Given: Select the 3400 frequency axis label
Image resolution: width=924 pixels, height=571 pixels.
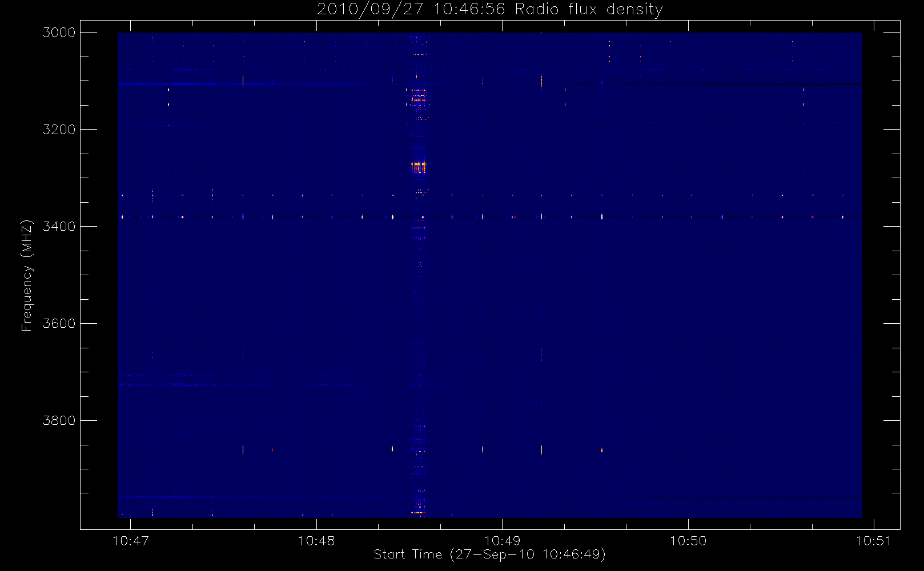Looking at the screenshot, I should click(59, 227).
